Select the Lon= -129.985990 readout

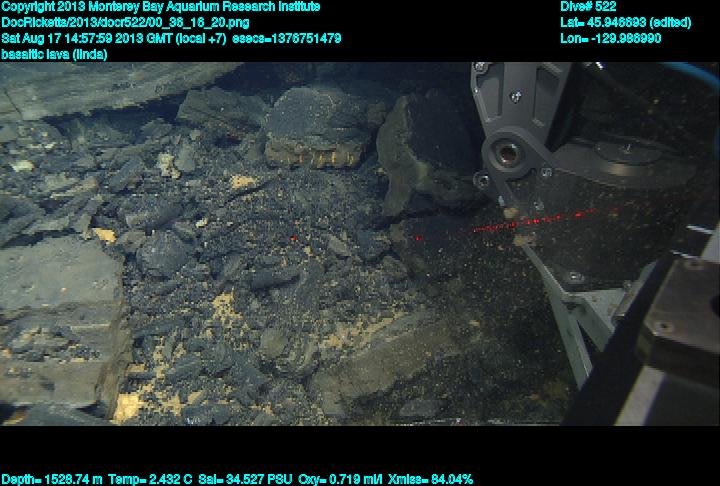tap(611, 38)
